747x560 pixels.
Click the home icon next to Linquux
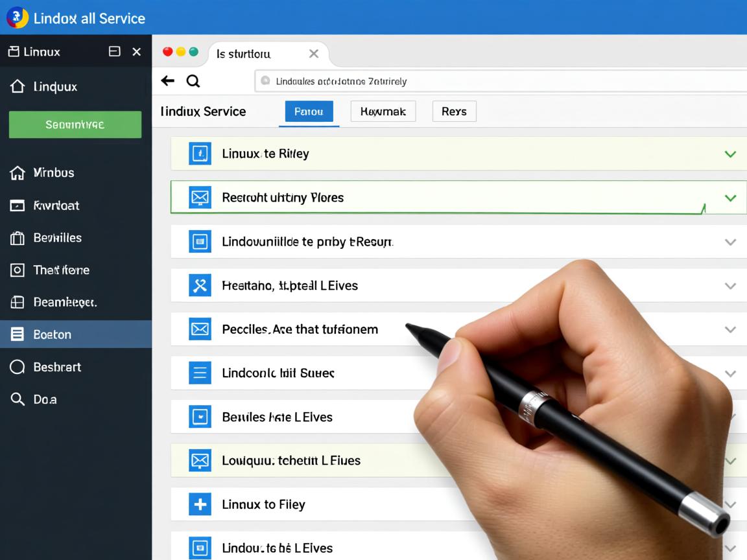(18, 86)
